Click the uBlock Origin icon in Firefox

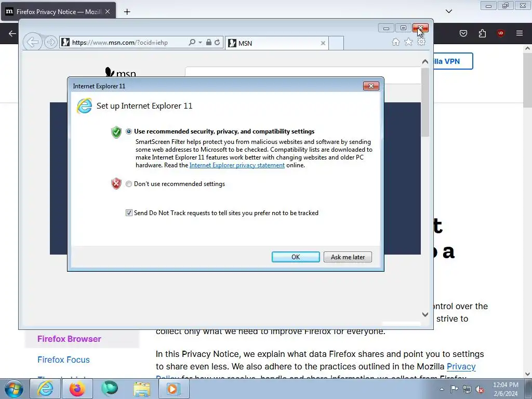click(500, 33)
